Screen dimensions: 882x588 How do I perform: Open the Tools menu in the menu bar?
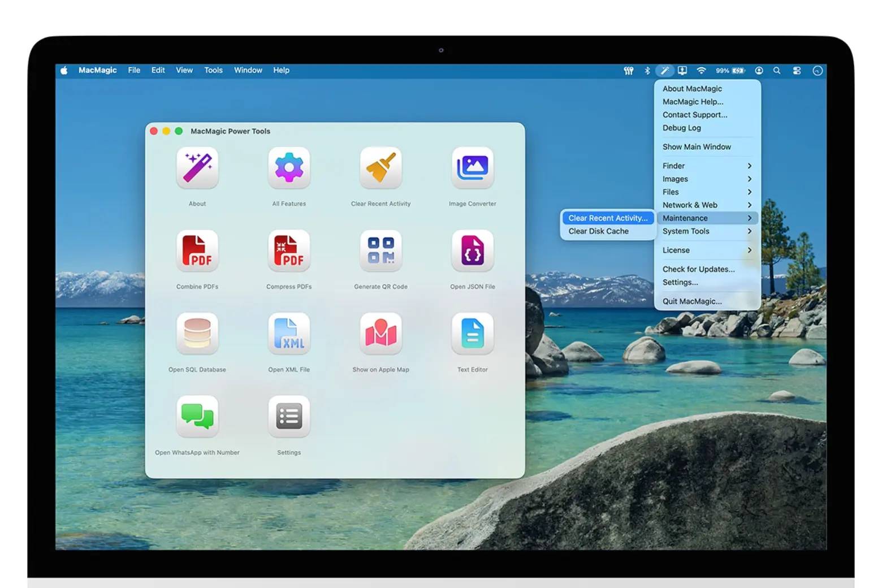click(x=213, y=70)
